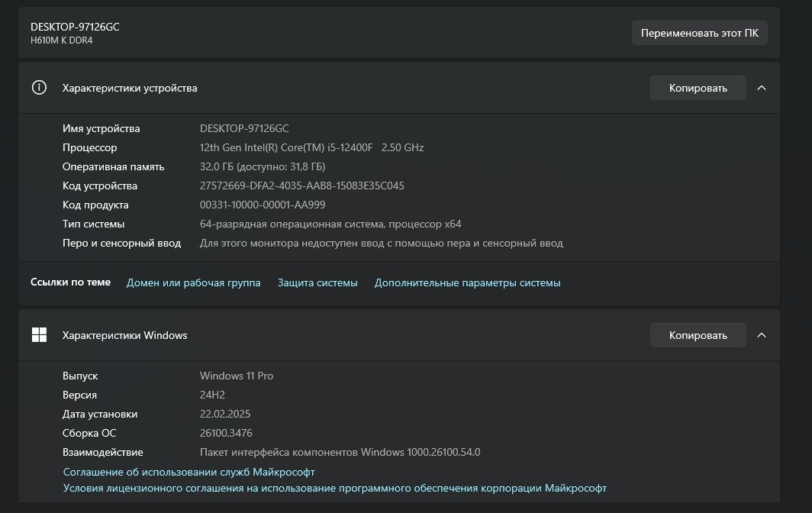The width and height of the screenshot is (812, 513).
Task: Click the Тип системы label
Action: tap(93, 224)
